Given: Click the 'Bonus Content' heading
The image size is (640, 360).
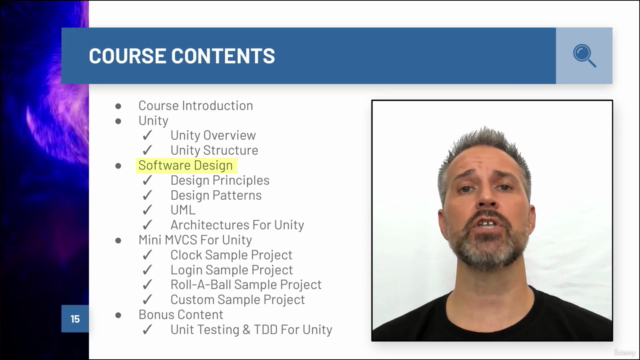Looking at the screenshot, I should 181,315.
